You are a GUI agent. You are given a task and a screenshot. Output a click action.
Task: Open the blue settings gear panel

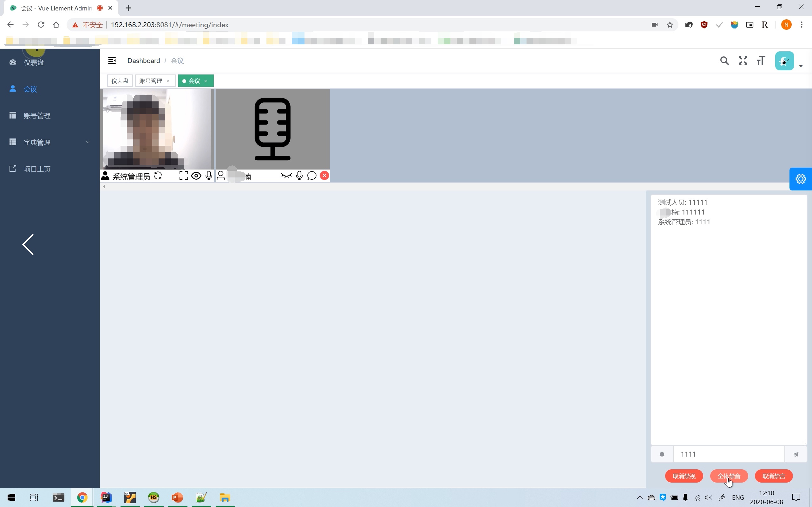800,179
